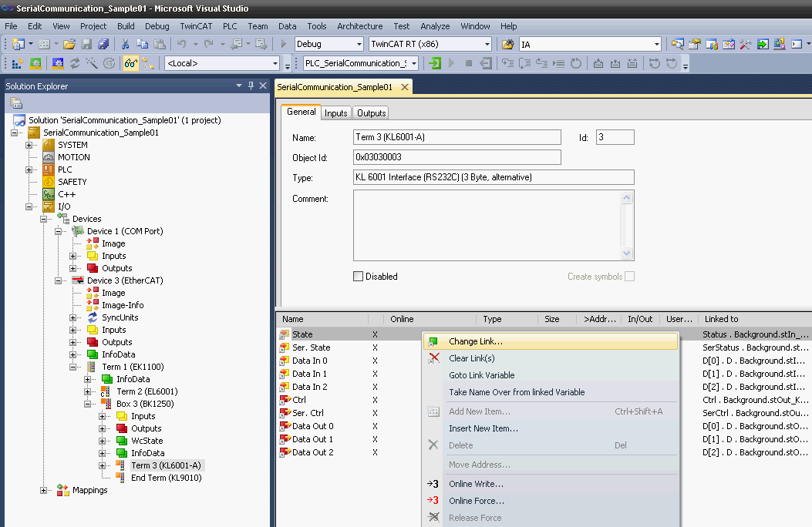The height and width of the screenshot is (527, 812).
Task: Check the Disabled checkbox
Action: (358, 276)
